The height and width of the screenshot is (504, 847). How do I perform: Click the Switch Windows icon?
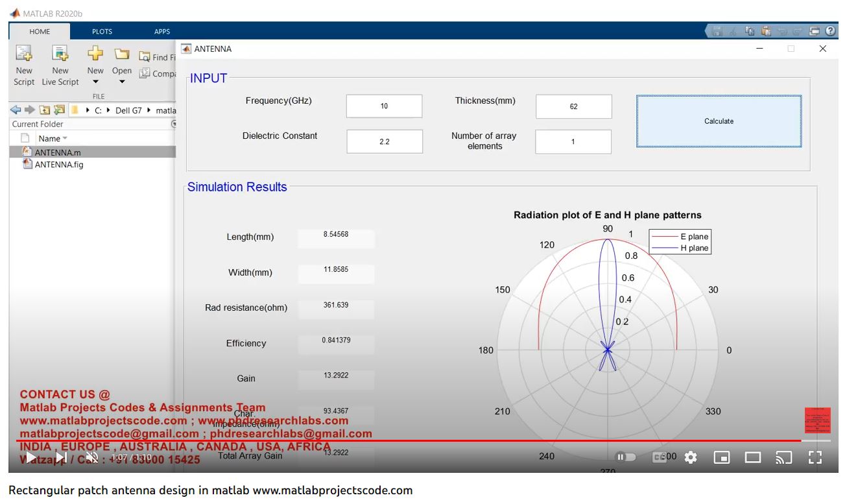(x=815, y=31)
